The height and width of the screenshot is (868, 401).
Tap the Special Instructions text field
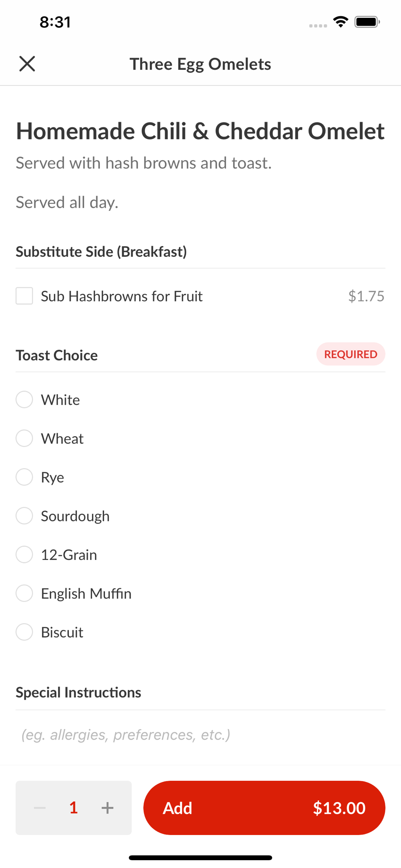200,735
